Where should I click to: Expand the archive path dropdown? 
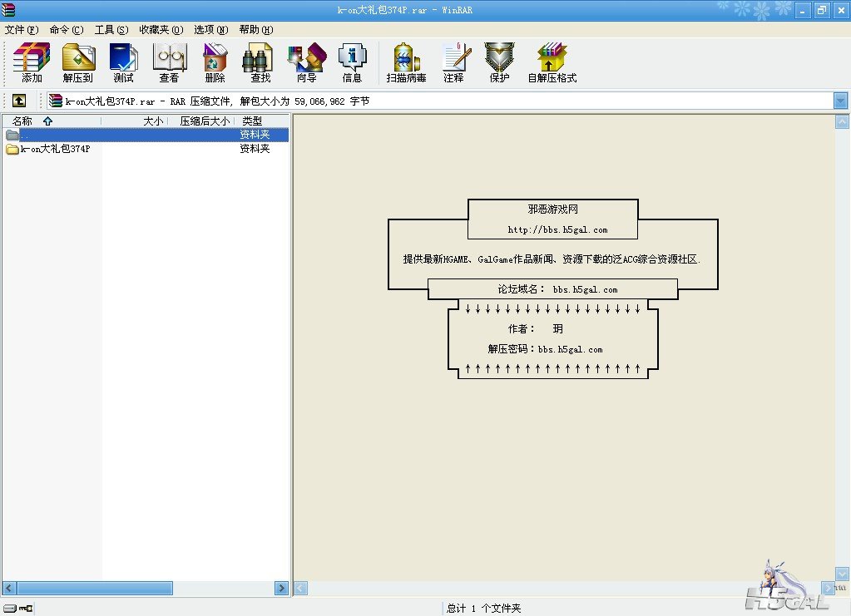click(840, 101)
